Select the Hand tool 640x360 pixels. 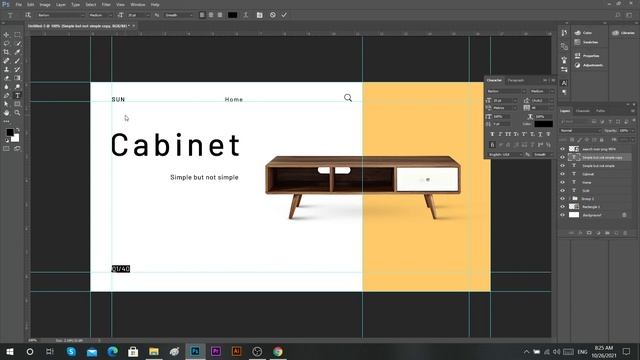[6, 113]
